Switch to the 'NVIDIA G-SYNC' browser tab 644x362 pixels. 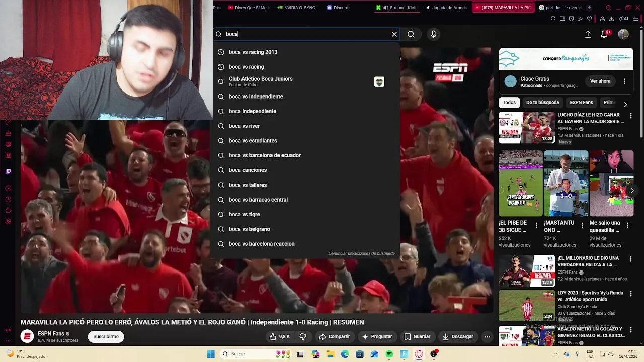pyautogui.click(x=296, y=8)
